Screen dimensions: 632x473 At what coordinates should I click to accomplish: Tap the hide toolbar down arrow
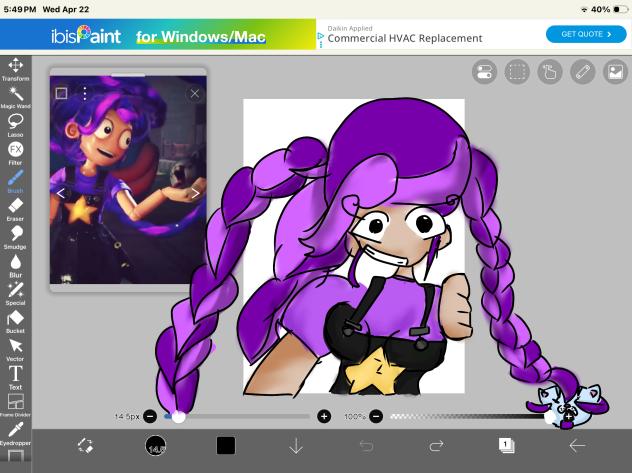click(296, 446)
